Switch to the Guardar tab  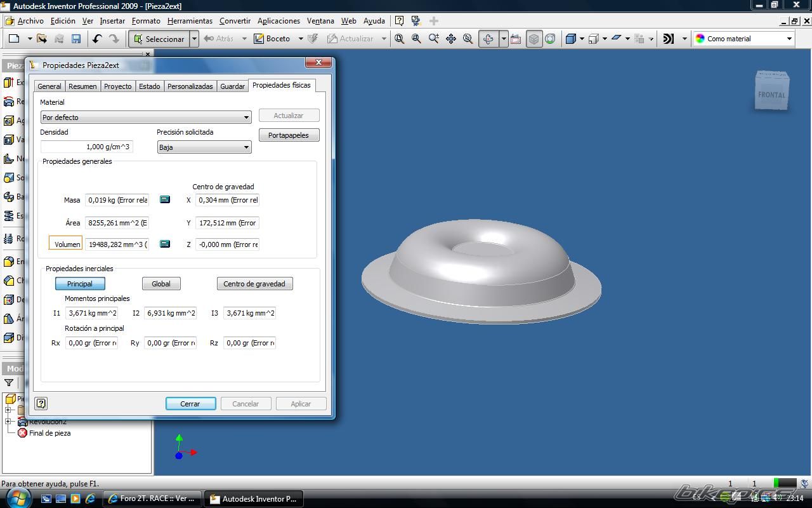coord(232,86)
